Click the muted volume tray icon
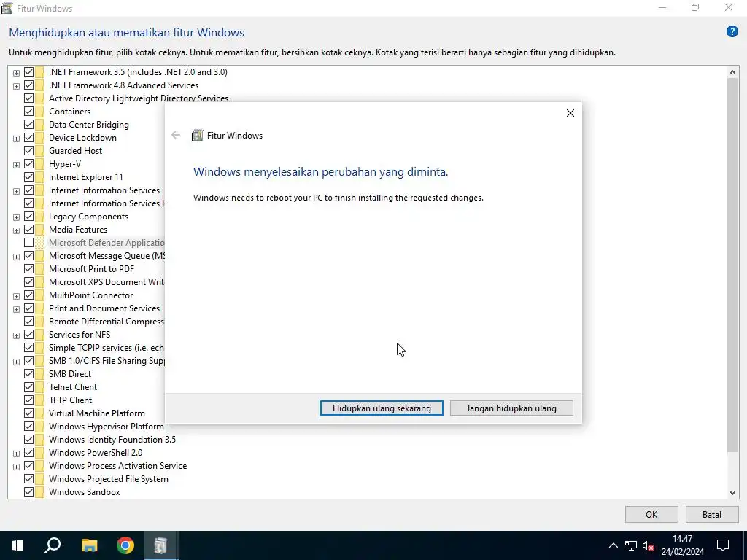This screenshot has height=560, width=747. point(648,545)
